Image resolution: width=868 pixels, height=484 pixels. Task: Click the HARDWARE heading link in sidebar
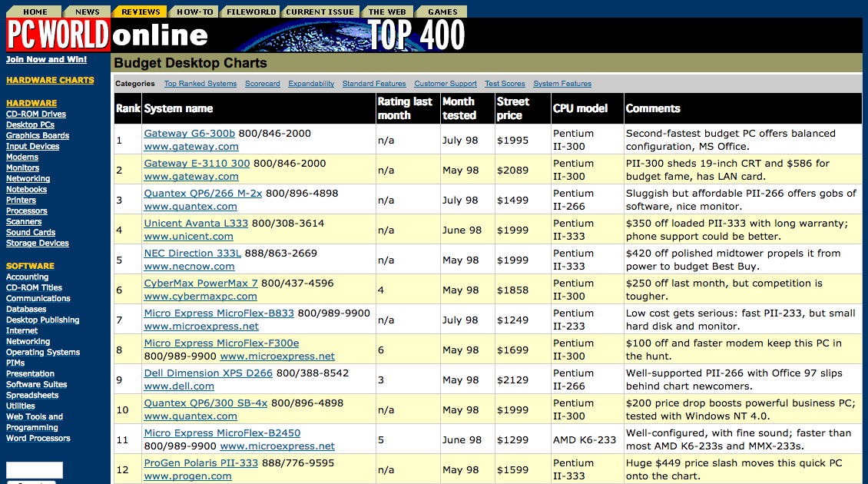31,103
